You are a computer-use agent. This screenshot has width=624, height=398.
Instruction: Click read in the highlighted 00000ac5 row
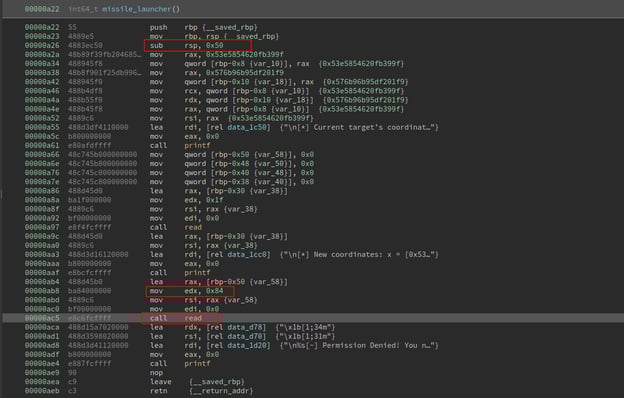click(x=193, y=318)
